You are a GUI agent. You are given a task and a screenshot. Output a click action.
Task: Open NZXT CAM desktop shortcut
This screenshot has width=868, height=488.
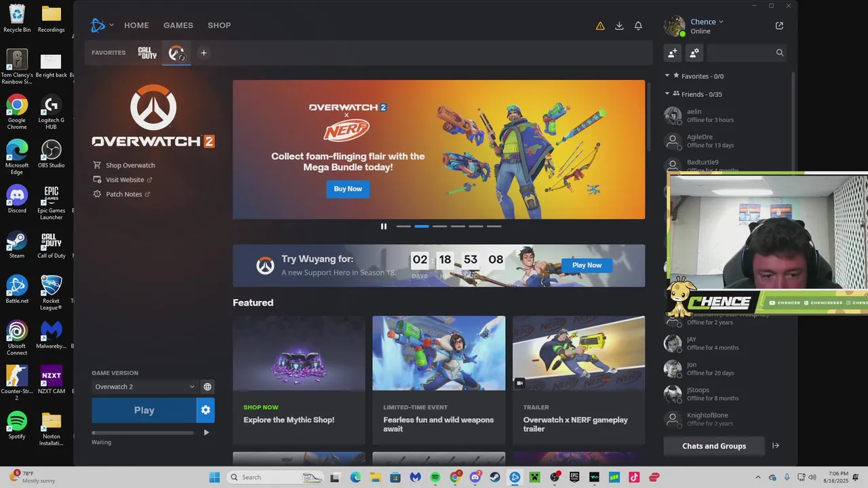click(52, 380)
